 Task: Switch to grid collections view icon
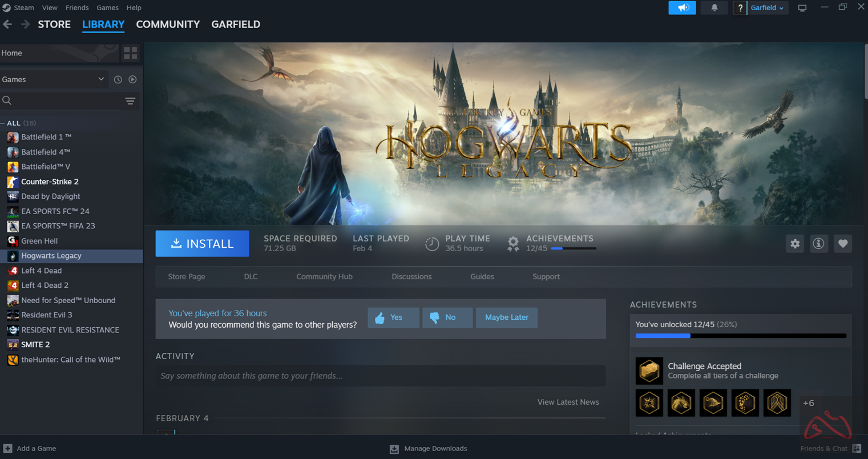pos(130,53)
